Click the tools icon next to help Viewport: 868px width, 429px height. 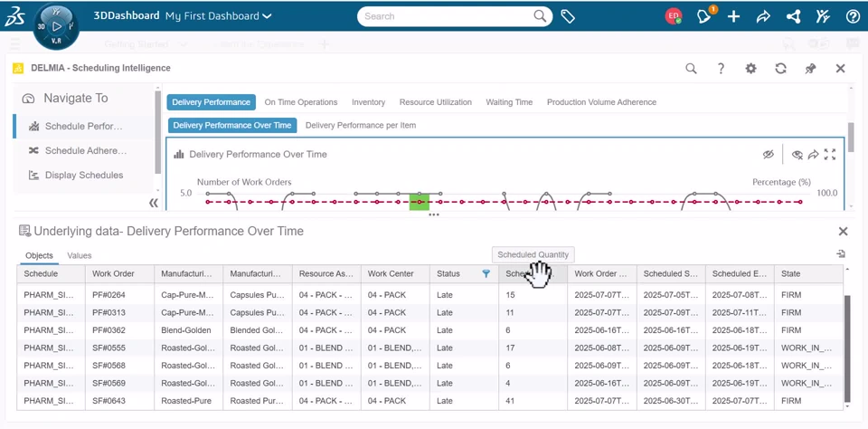(823, 16)
